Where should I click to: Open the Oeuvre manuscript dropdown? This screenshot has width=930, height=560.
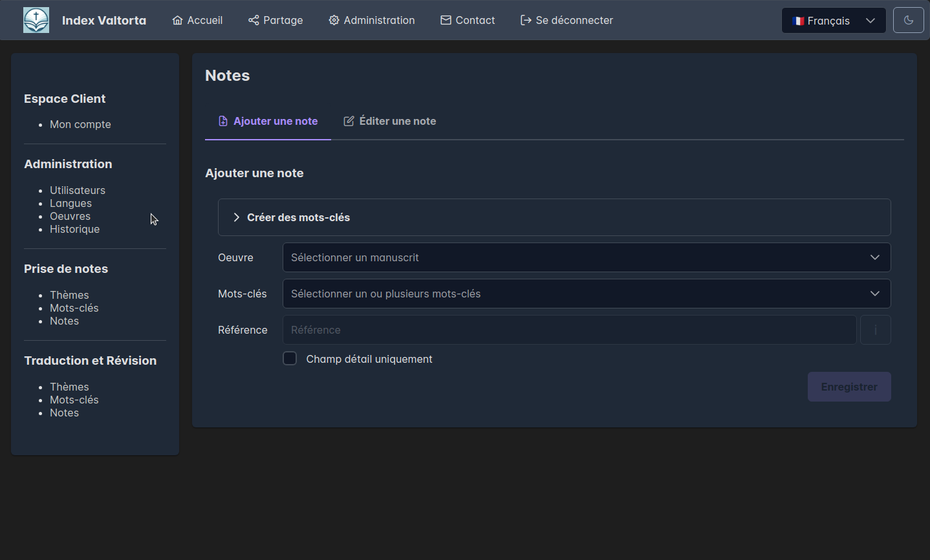[x=586, y=257]
